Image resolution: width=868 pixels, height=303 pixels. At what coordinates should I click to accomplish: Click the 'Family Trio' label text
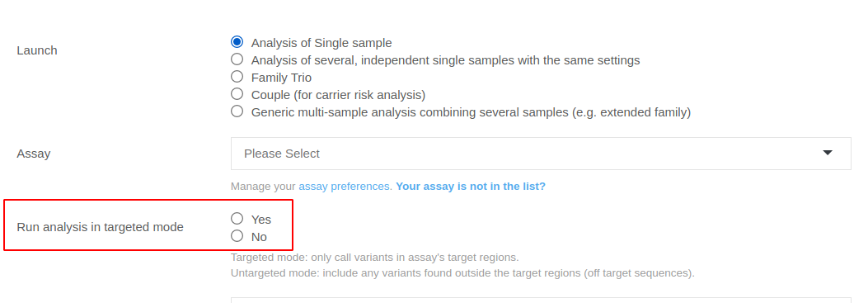click(281, 78)
